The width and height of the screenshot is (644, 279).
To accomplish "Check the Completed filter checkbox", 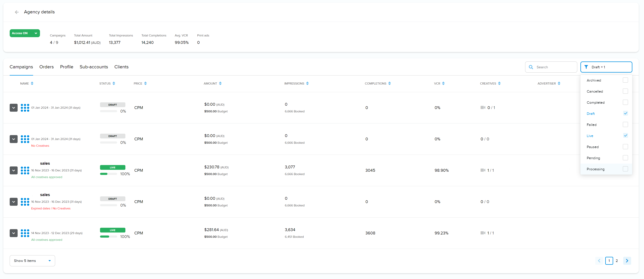I will coord(625,103).
